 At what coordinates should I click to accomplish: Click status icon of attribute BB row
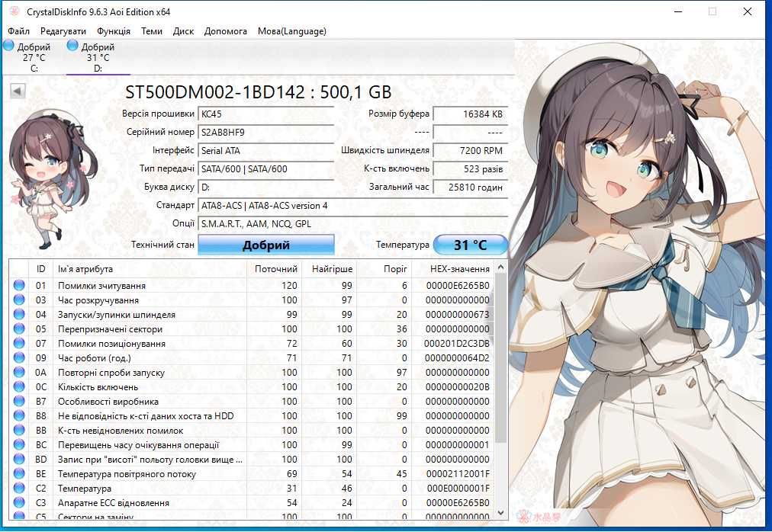click(19, 430)
